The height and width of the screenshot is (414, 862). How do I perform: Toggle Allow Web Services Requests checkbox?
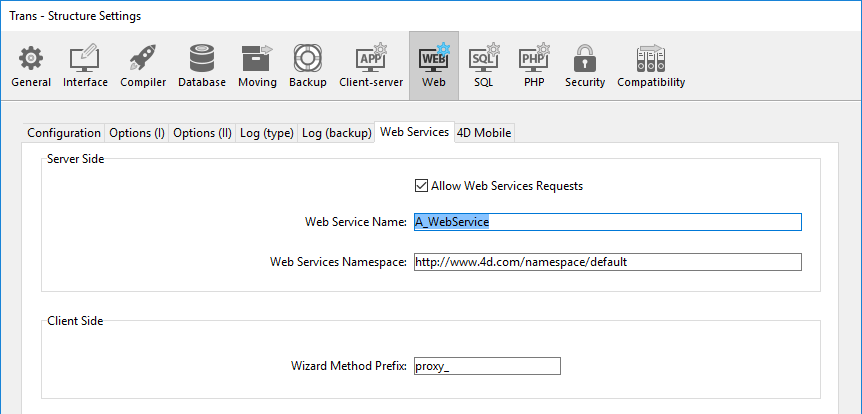(421, 186)
